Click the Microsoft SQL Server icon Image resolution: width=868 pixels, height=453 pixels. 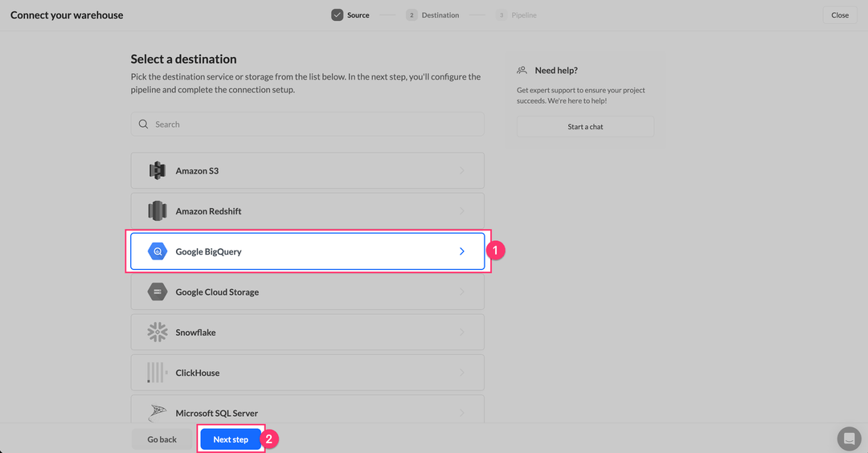[158, 413]
